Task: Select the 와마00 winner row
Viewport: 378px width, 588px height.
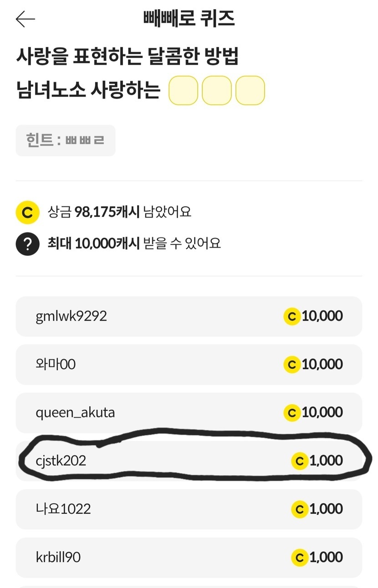Action: (189, 365)
